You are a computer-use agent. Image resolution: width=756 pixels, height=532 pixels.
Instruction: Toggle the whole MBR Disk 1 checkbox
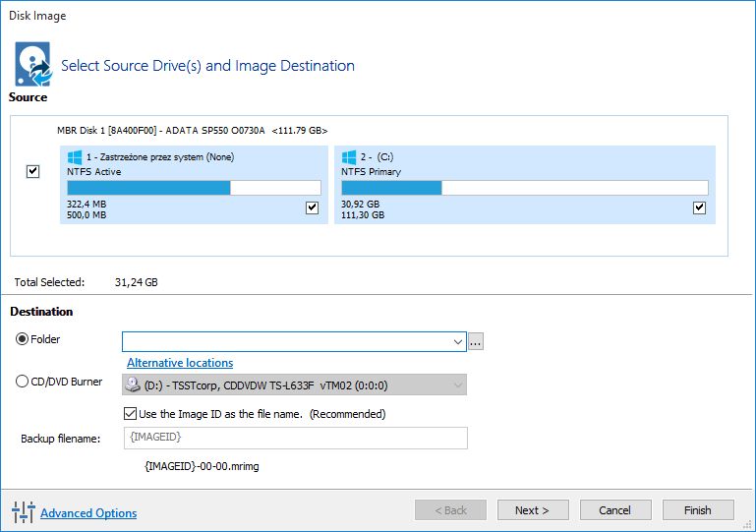tap(33, 171)
